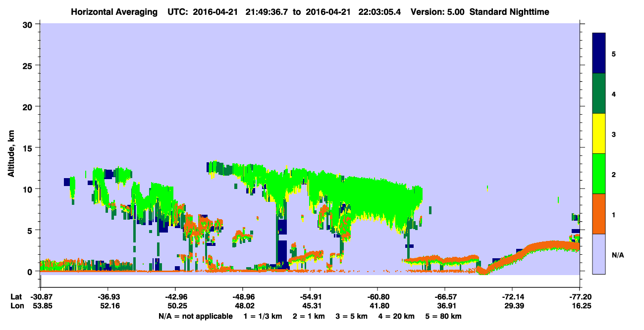Click latitude value -30.87
Viewport: 644px width, 330px height.
[40, 297]
